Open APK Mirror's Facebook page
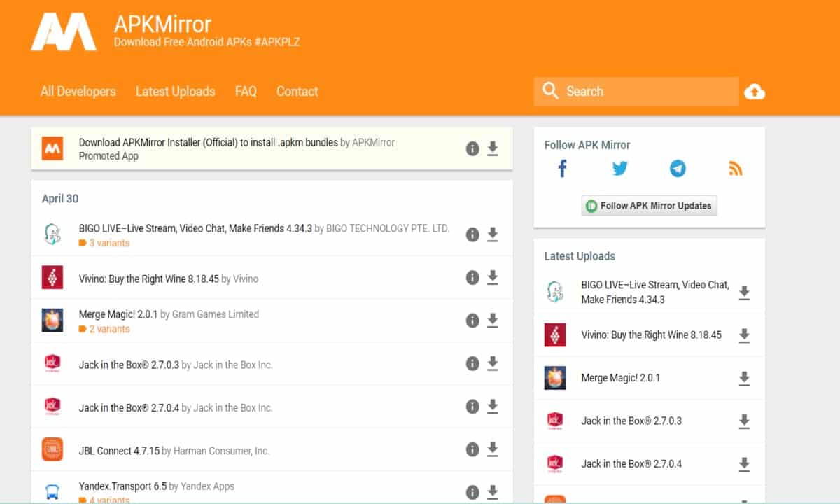Viewport: 840px width, 504px height. (x=562, y=169)
